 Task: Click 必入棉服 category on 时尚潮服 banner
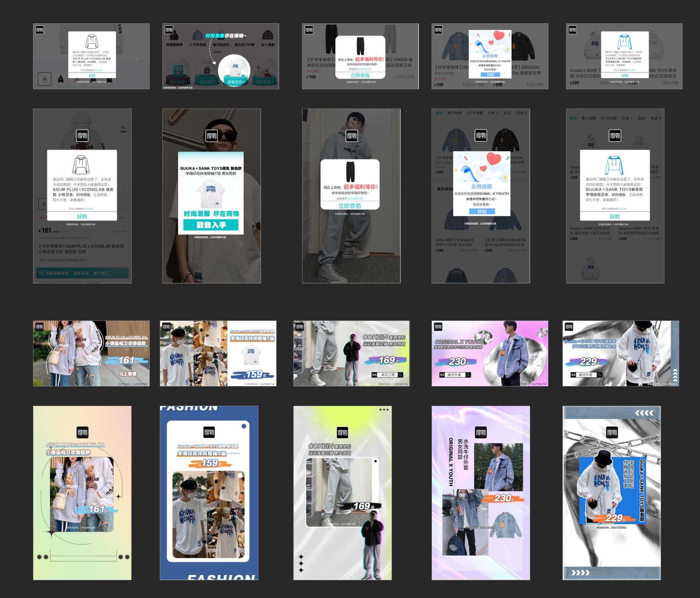click(x=268, y=45)
